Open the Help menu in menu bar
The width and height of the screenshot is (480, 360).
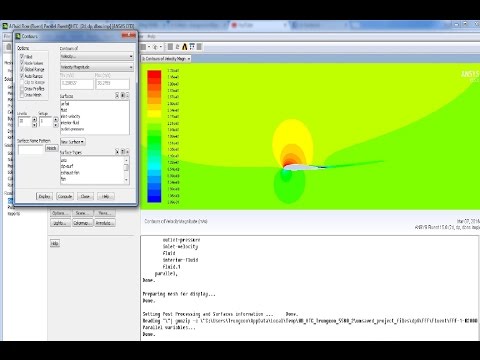[151, 36]
